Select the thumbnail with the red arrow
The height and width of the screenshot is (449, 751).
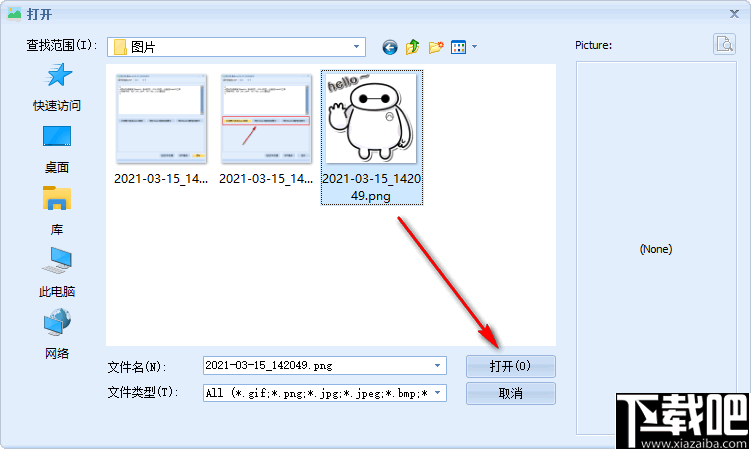tap(266, 119)
